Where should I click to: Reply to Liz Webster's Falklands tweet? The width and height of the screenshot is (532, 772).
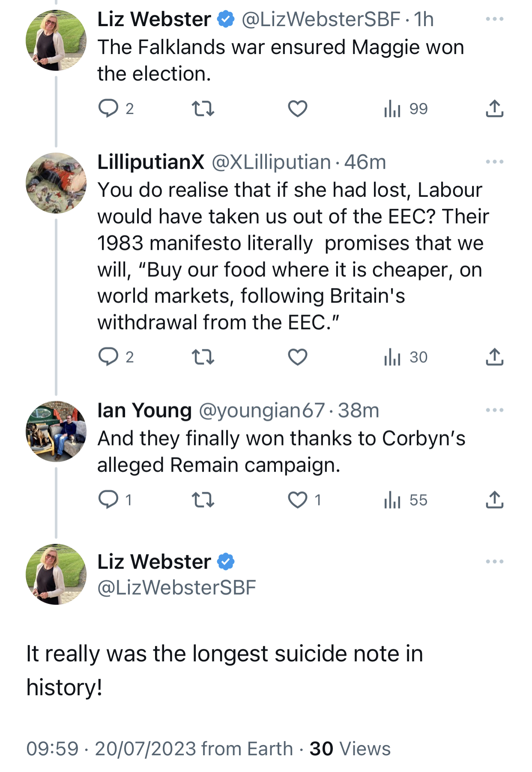[108, 108]
